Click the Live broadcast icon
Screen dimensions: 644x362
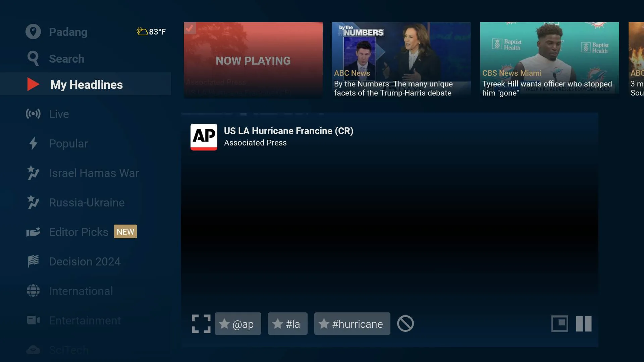pos(33,114)
